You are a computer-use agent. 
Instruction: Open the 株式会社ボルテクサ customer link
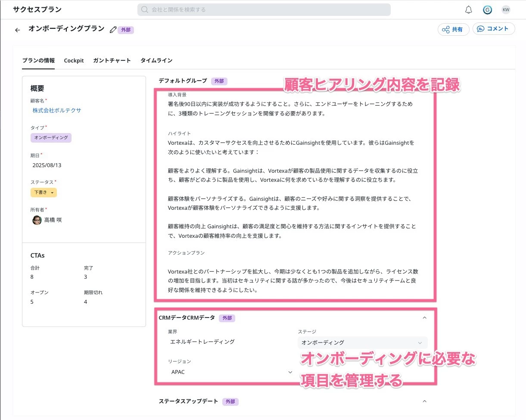(57, 110)
